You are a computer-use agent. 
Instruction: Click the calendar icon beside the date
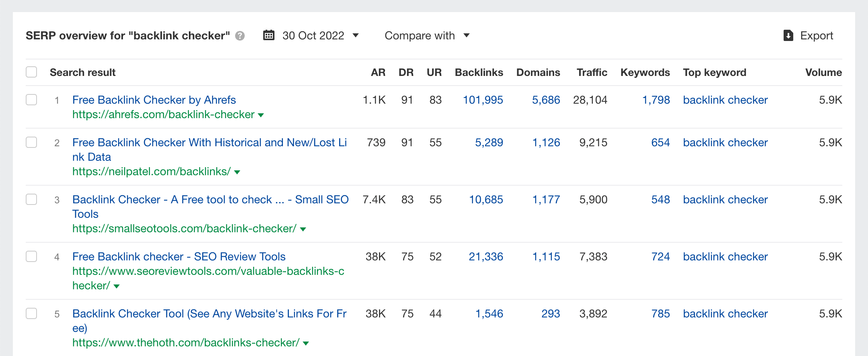coord(268,35)
